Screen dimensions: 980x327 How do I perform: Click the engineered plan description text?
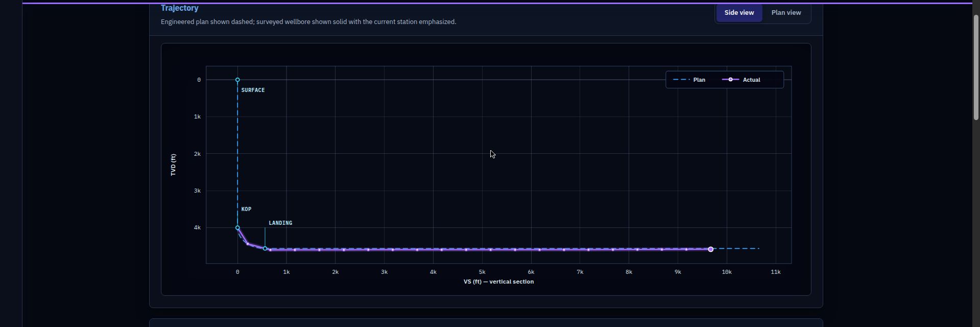click(308, 22)
